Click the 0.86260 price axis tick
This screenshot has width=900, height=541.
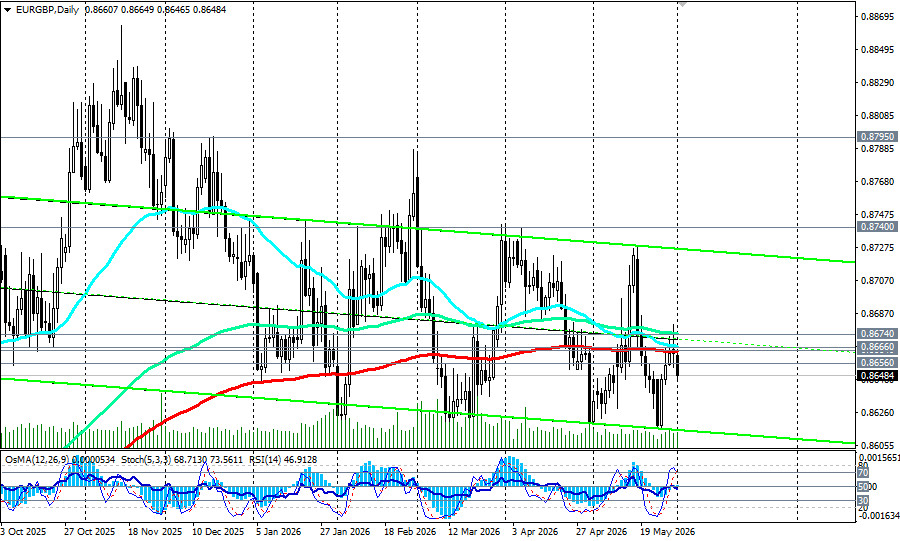(878, 412)
